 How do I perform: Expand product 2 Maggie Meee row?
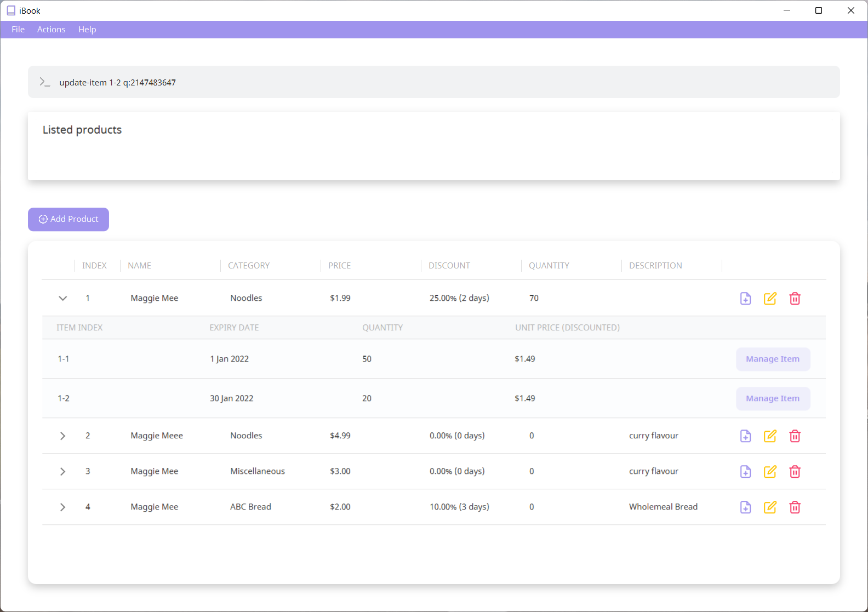point(62,436)
